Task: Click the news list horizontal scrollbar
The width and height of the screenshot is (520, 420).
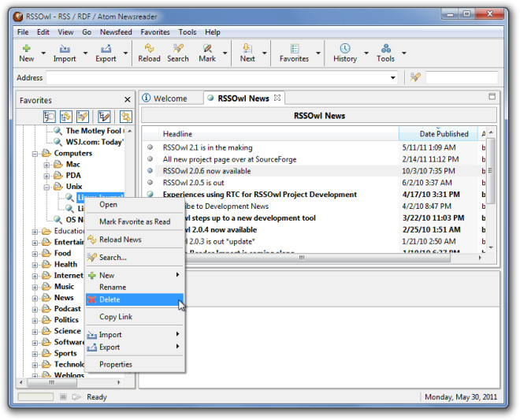Action: pyautogui.click(x=301, y=258)
